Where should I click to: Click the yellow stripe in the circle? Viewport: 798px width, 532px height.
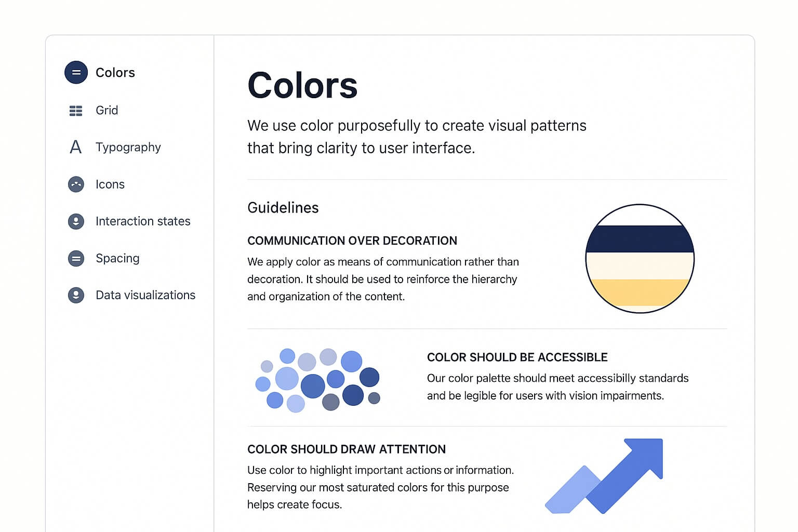tap(640, 292)
